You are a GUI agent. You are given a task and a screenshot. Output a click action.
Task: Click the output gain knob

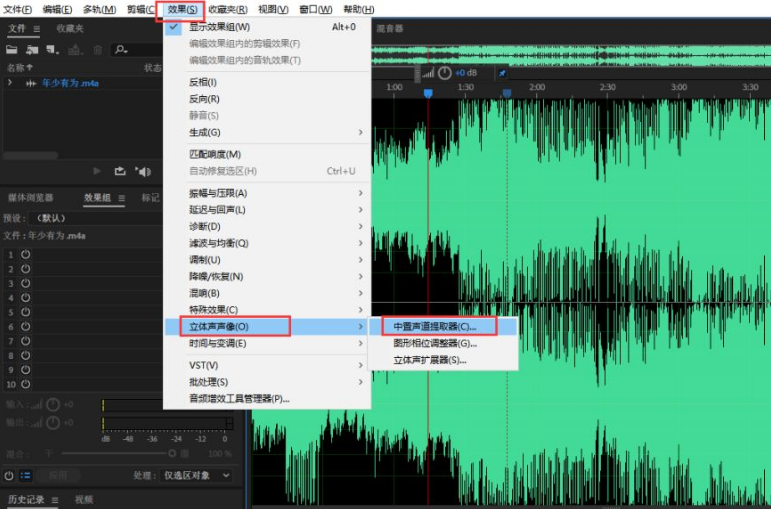tap(53, 422)
